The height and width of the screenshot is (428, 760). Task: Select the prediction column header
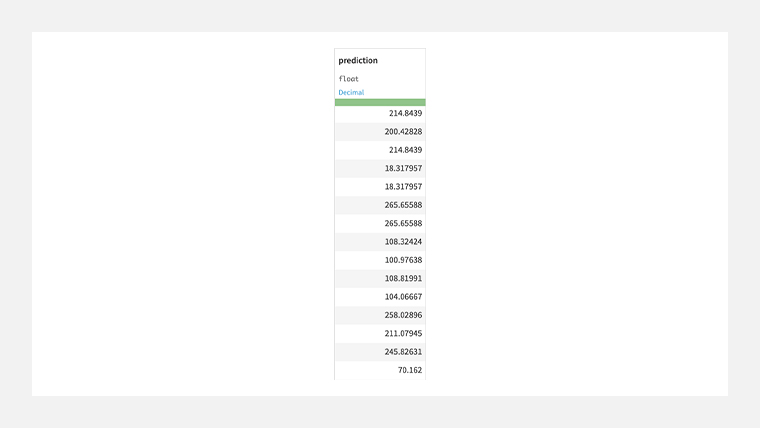[358, 61]
